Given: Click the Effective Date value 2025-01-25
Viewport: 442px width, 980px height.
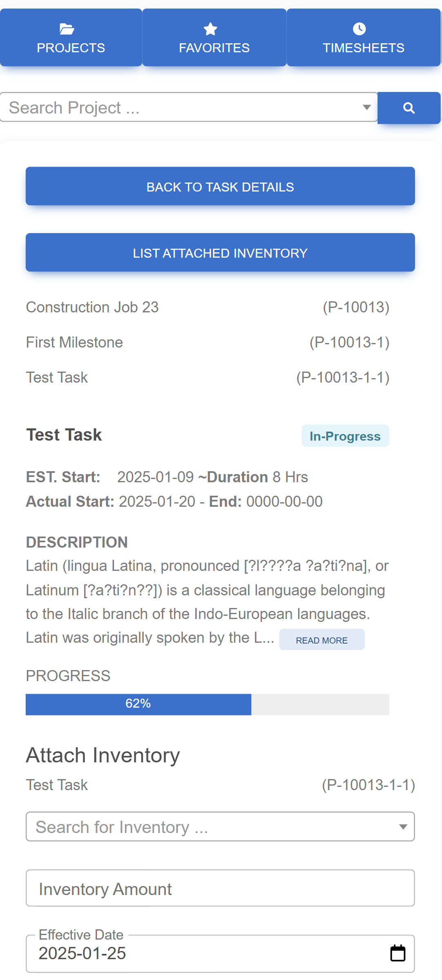Looking at the screenshot, I should click(x=83, y=954).
